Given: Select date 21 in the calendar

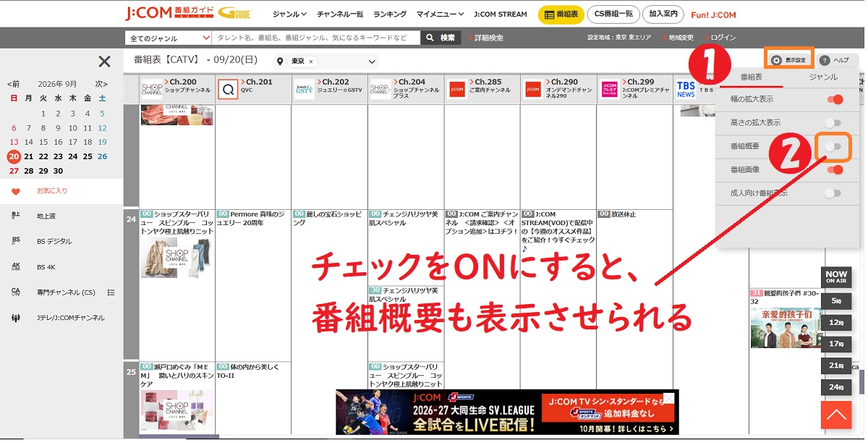Looking at the screenshot, I should point(29,156).
